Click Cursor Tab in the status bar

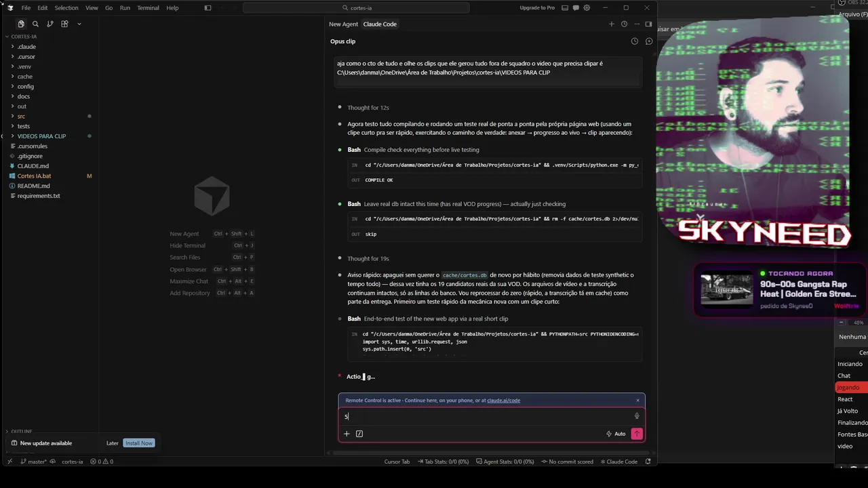[397, 462]
